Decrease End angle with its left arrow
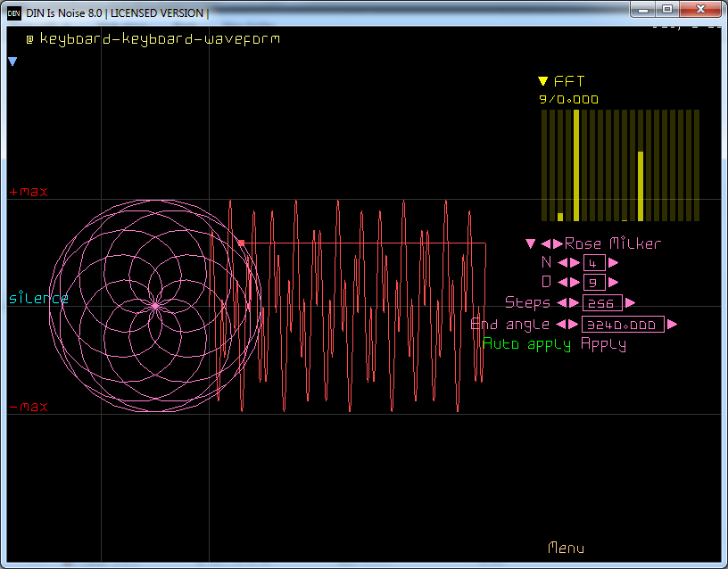The image size is (728, 569). pos(562,324)
